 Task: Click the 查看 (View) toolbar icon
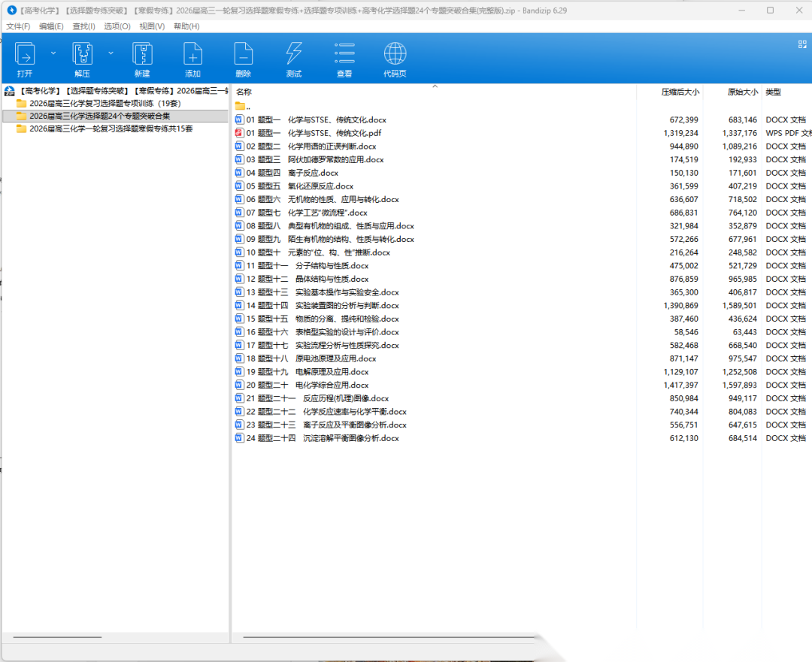pos(344,55)
